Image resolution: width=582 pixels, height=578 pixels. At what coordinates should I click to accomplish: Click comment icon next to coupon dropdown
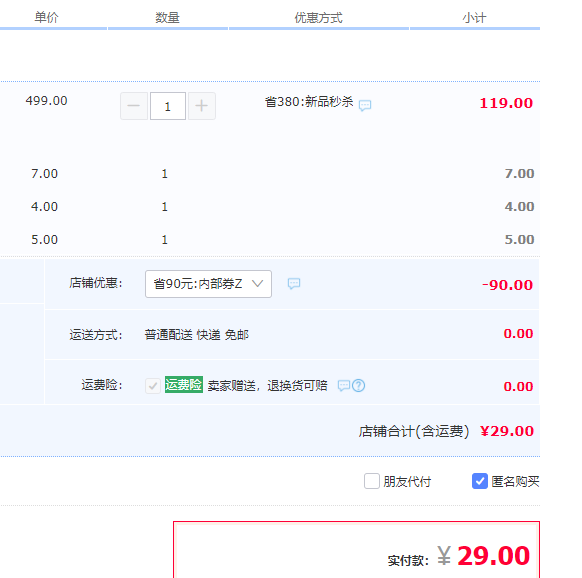(294, 284)
